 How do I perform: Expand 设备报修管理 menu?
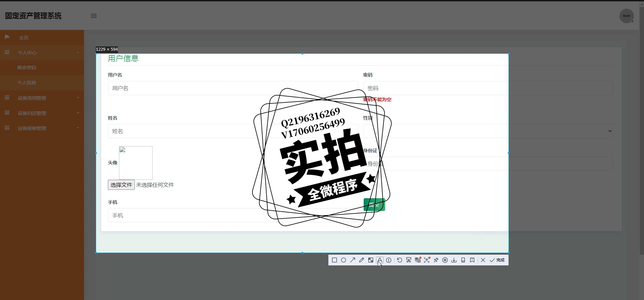[x=42, y=128]
